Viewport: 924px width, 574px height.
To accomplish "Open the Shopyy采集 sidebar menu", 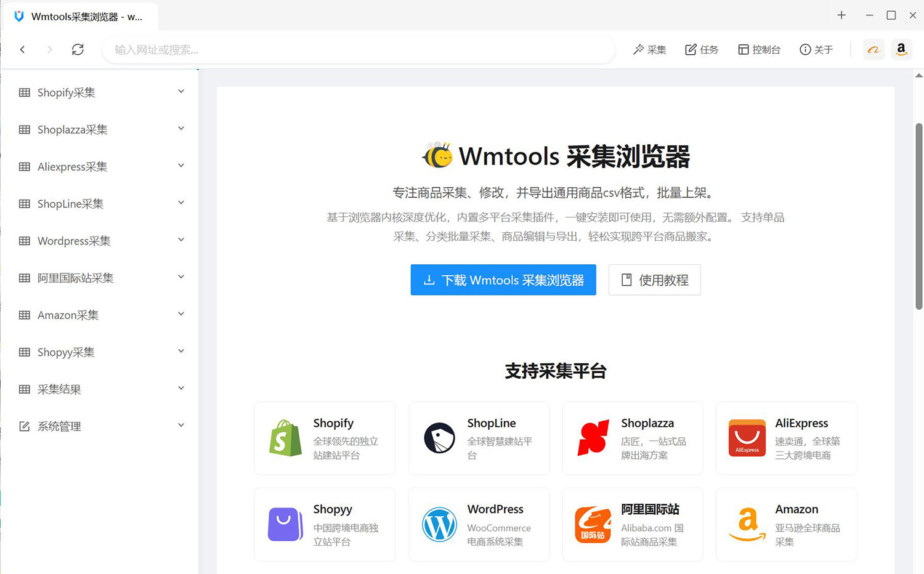I will [100, 352].
